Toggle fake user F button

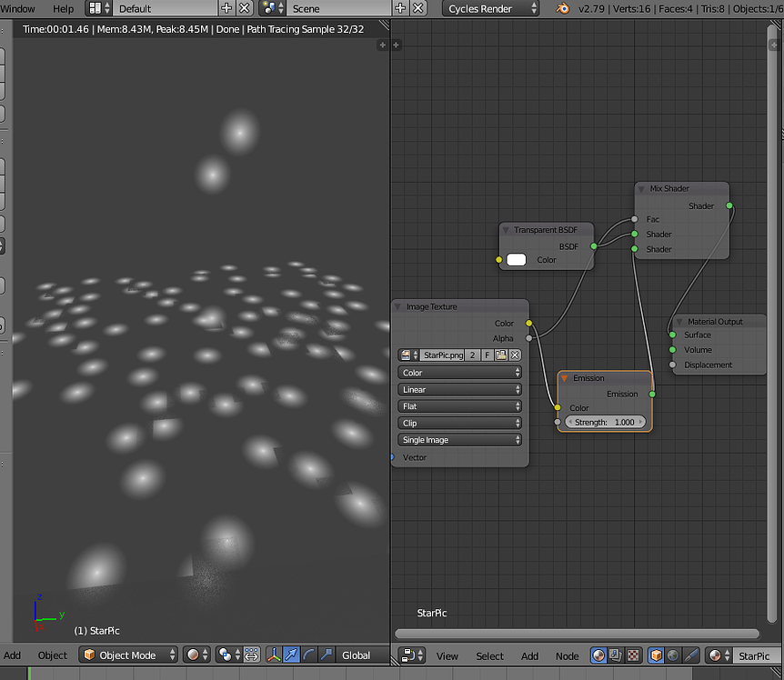487,355
